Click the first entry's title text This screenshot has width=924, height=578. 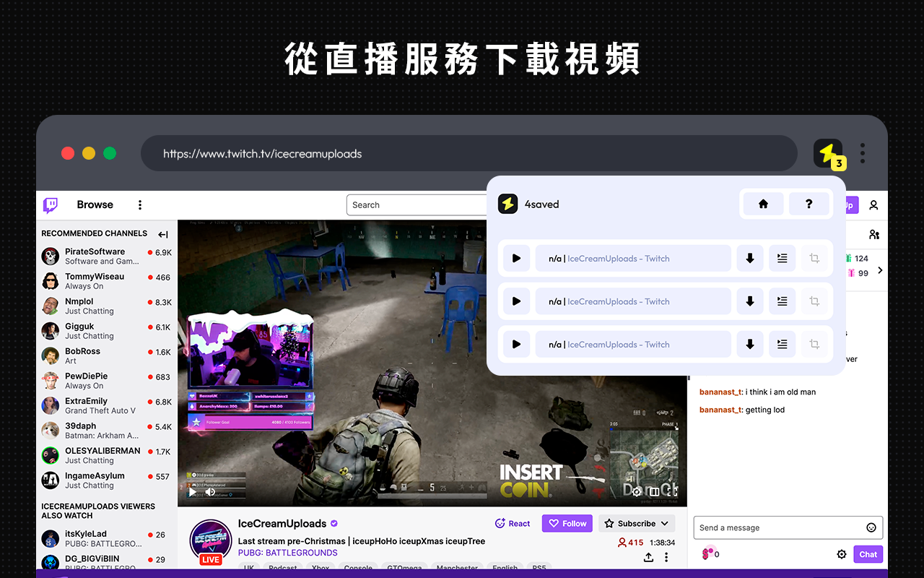click(609, 259)
